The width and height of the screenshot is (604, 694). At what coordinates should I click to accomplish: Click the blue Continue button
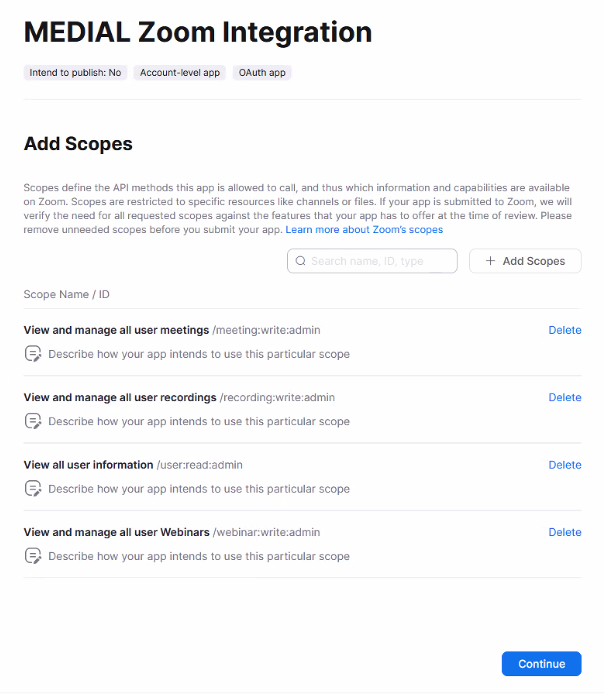pyautogui.click(x=541, y=663)
